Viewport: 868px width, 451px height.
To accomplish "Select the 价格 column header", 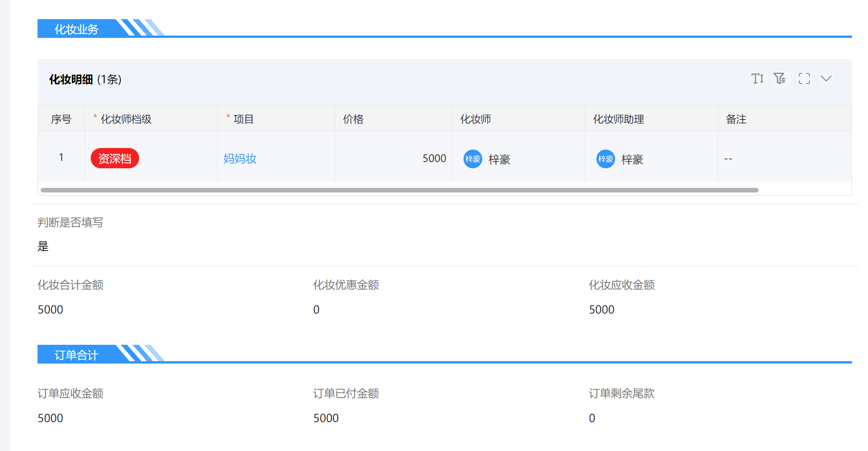I will (x=353, y=119).
